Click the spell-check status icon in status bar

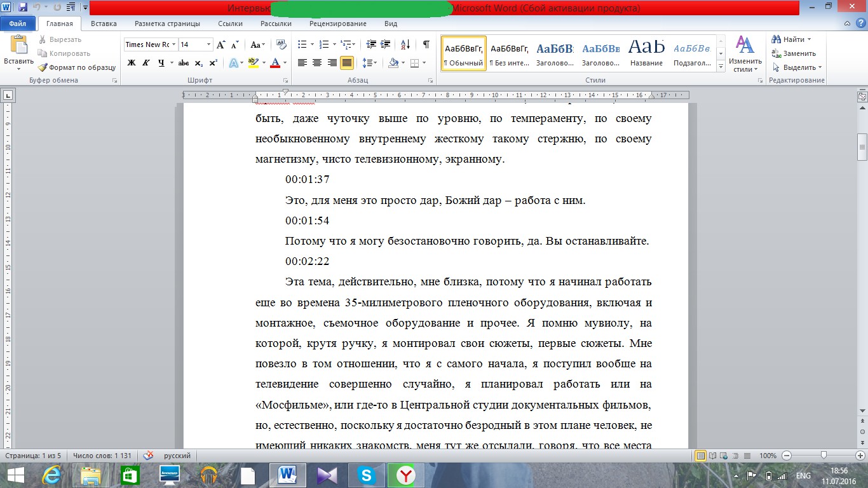149,456
